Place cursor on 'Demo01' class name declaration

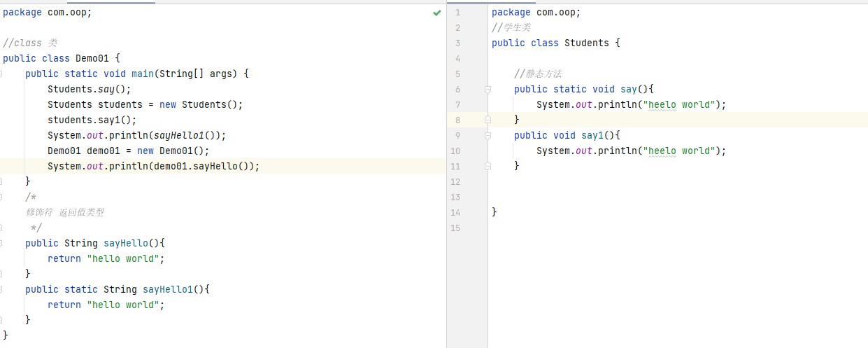(x=92, y=58)
